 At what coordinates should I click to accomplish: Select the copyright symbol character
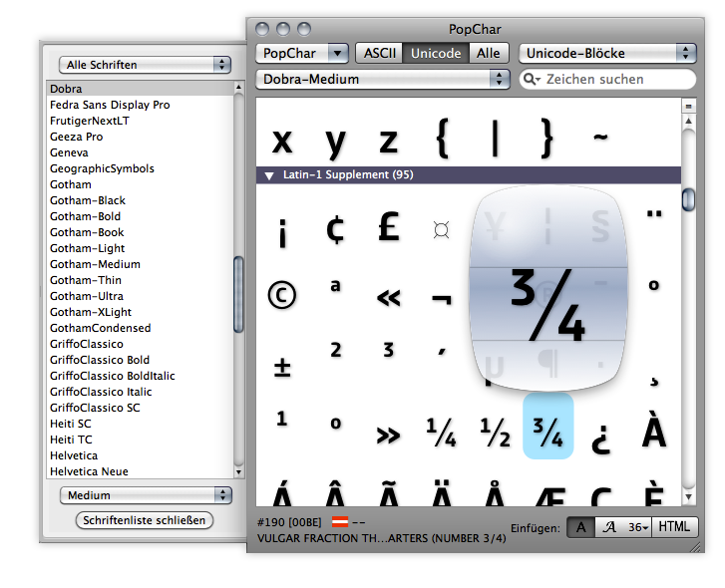[282, 295]
